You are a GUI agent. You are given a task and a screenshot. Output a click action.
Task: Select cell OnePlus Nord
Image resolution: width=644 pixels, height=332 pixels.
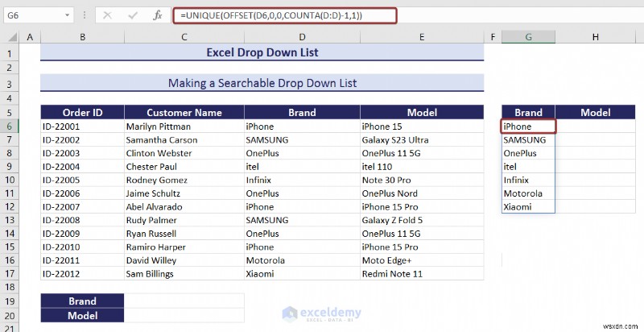422,193
